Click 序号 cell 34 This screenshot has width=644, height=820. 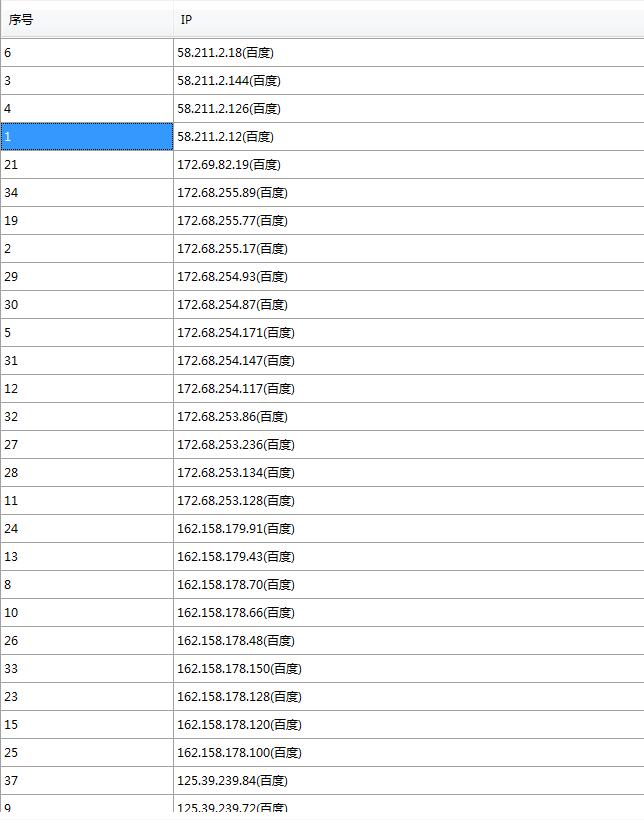point(87,192)
